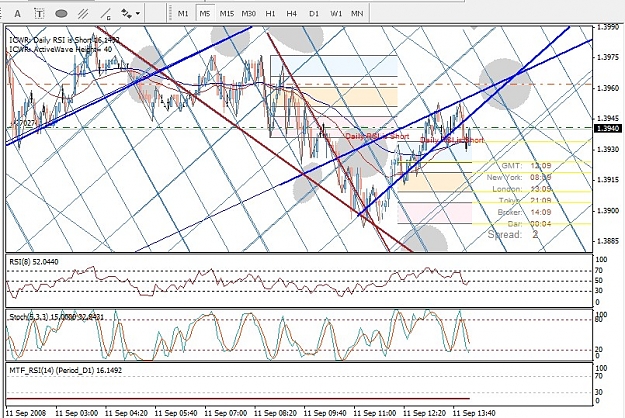This screenshot has width=625, height=418.
Task: Click the 'London:' clock row
Action: tap(522, 189)
